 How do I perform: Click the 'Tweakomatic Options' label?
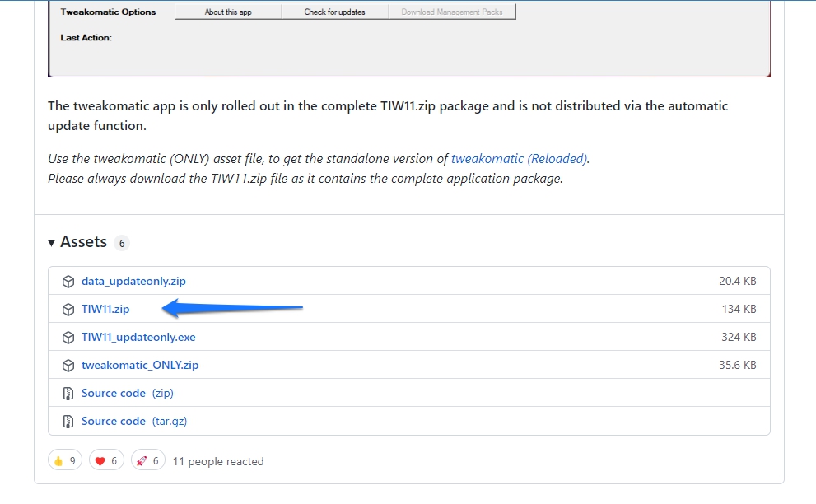click(108, 12)
